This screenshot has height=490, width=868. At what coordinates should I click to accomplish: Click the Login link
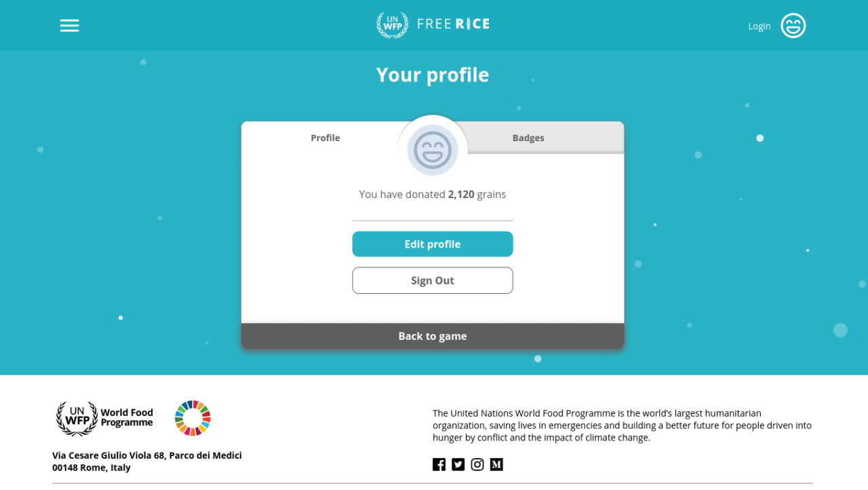point(759,26)
